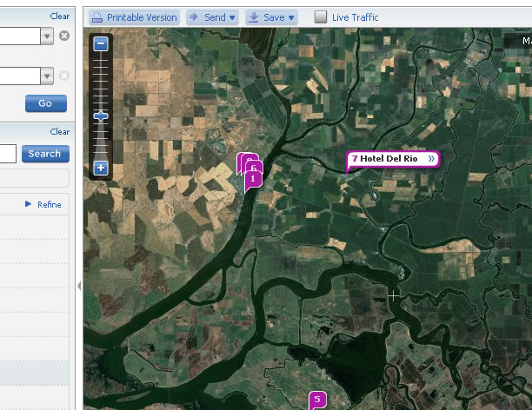
Task: Open the Save dropdown menu
Action: [x=271, y=17]
